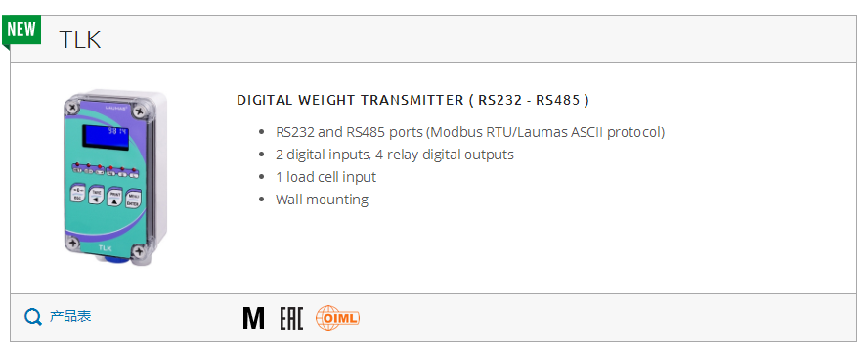Click the Laumas logo on the device top
868x355 pixels.
(x=116, y=109)
